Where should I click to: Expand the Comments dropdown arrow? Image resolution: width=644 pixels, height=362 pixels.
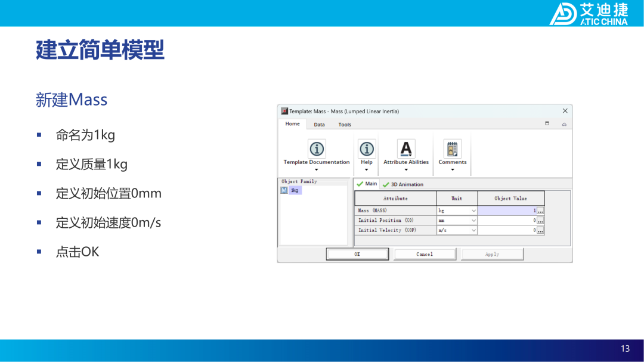(x=452, y=170)
